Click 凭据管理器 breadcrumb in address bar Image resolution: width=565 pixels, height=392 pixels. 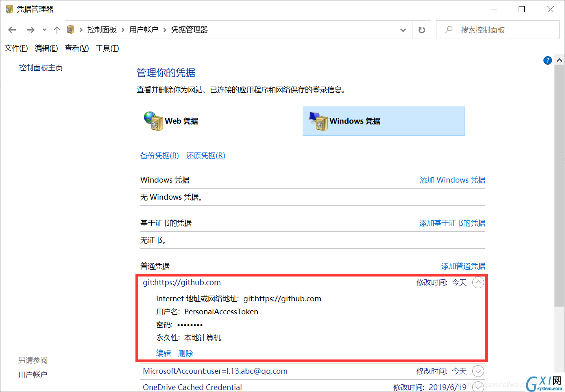(x=190, y=30)
